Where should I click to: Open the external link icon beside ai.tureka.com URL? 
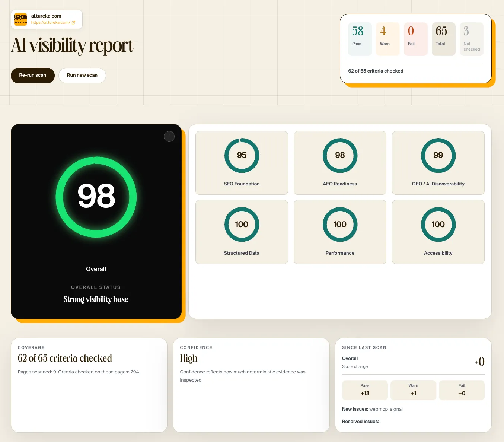73,23
